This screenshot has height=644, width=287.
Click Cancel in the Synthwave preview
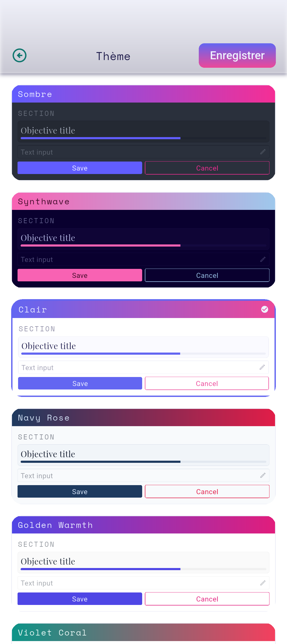[x=207, y=275]
